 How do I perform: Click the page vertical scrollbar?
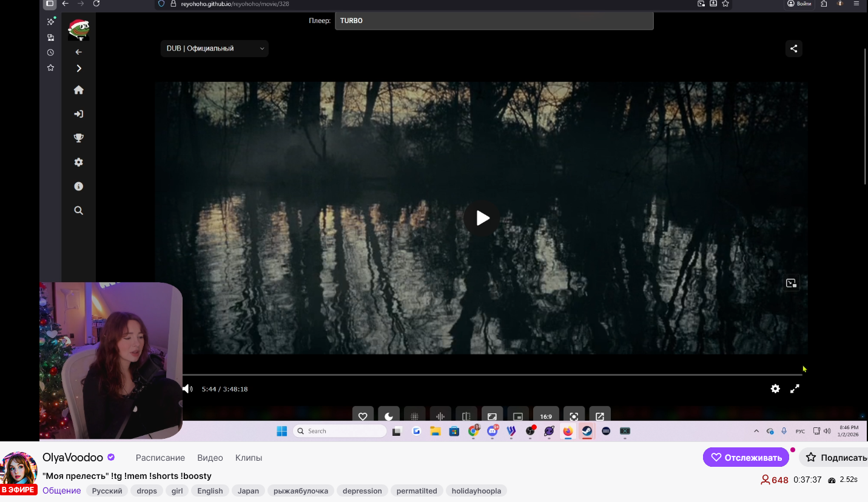point(866,115)
